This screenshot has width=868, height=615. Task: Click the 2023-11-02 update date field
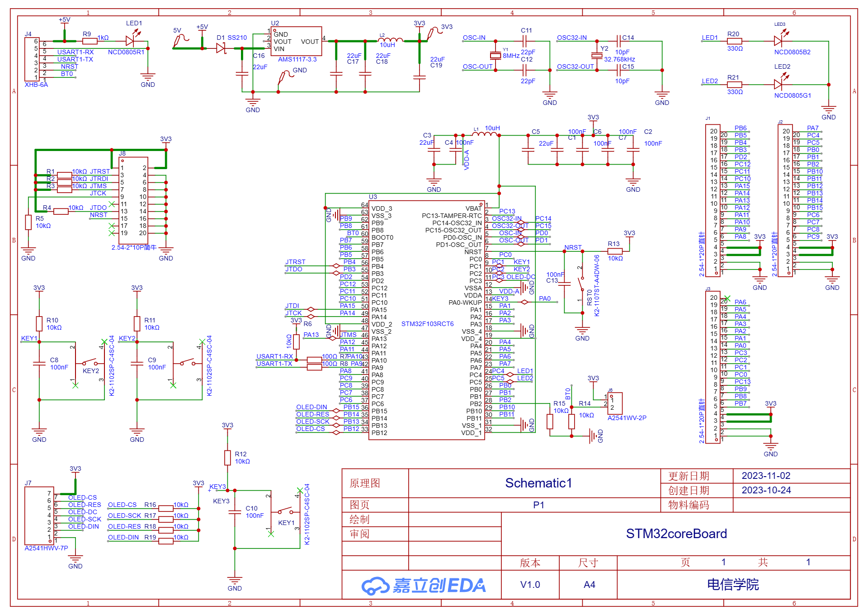(x=766, y=476)
